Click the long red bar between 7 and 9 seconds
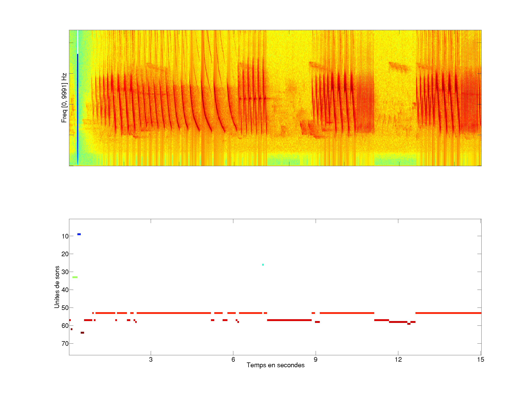 289,320
